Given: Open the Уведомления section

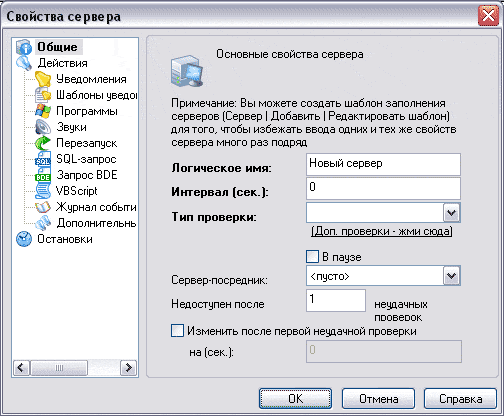Looking at the screenshot, I should pos(91,79).
